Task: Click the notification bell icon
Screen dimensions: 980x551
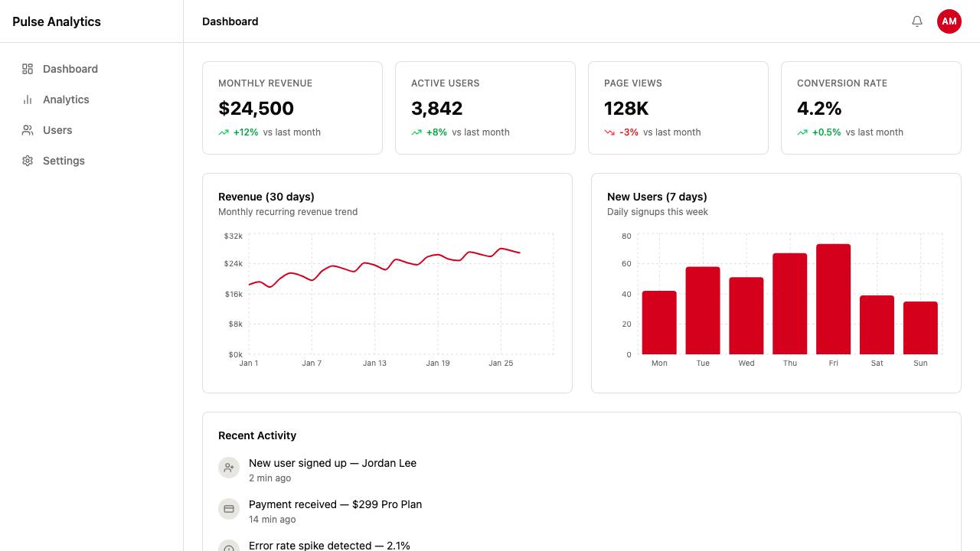Action: coord(917,21)
